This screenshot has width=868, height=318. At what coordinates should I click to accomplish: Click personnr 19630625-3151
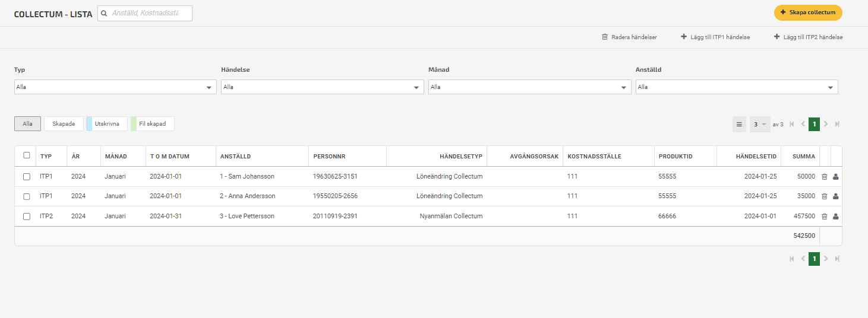[335, 177]
